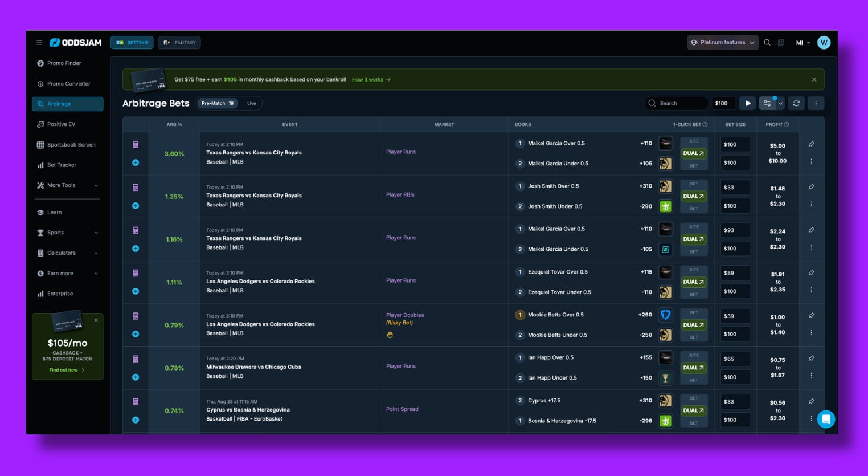Open the filter dropdown arrow

click(780, 103)
